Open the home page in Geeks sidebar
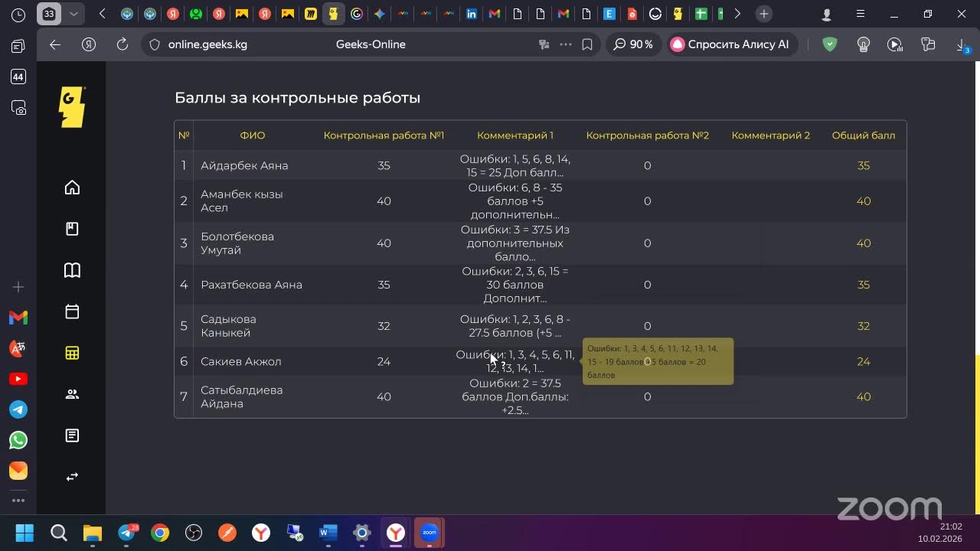Screen dimensions: 980x551 point(72,187)
